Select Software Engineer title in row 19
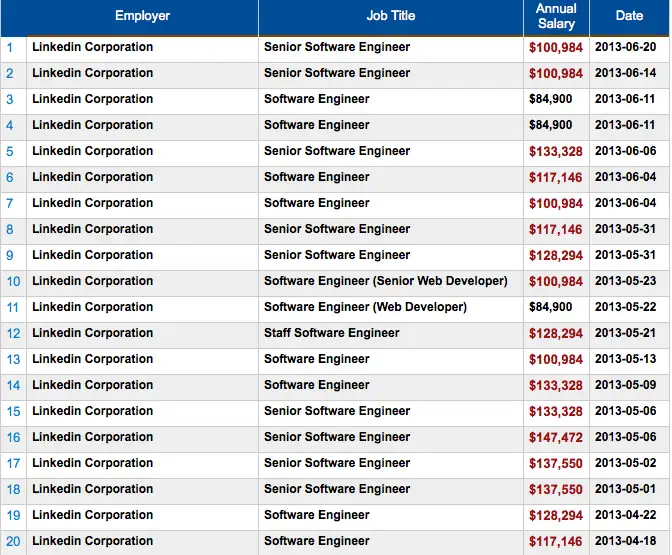This screenshot has width=672, height=555. [317, 515]
